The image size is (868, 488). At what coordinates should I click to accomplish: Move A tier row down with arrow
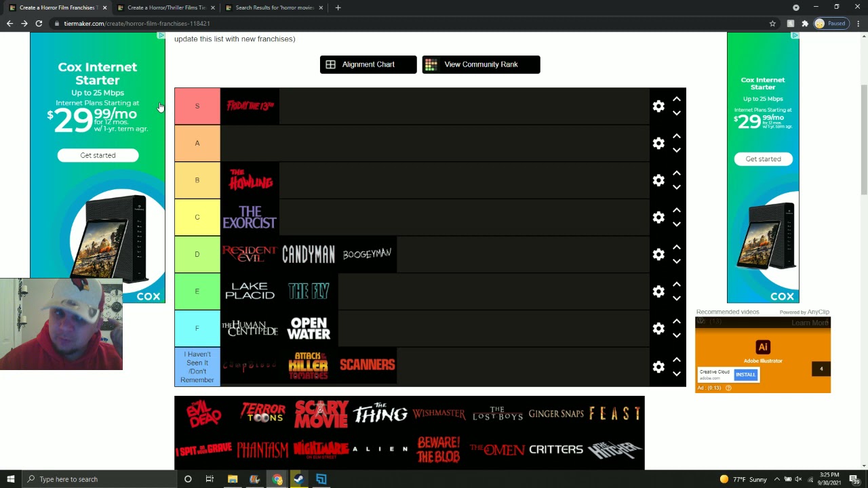pos(677,150)
